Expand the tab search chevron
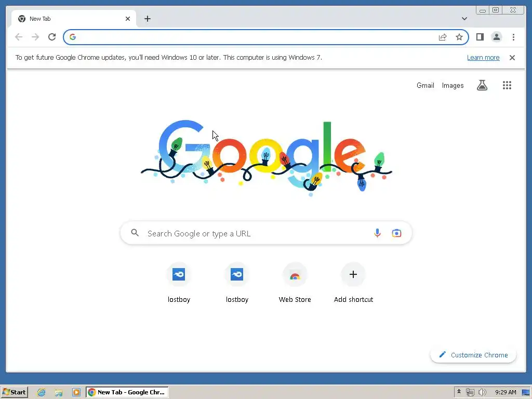The height and width of the screenshot is (399, 532). point(464,19)
